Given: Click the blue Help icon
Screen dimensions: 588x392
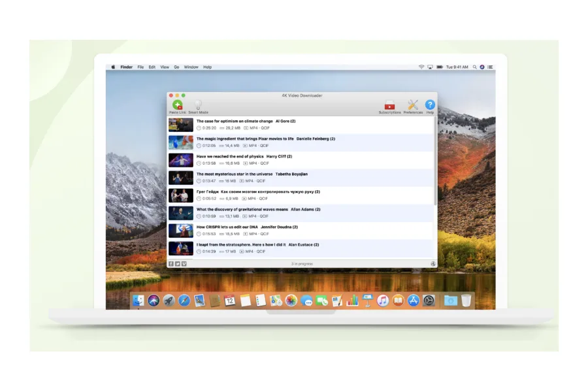Looking at the screenshot, I should (x=430, y=105).
